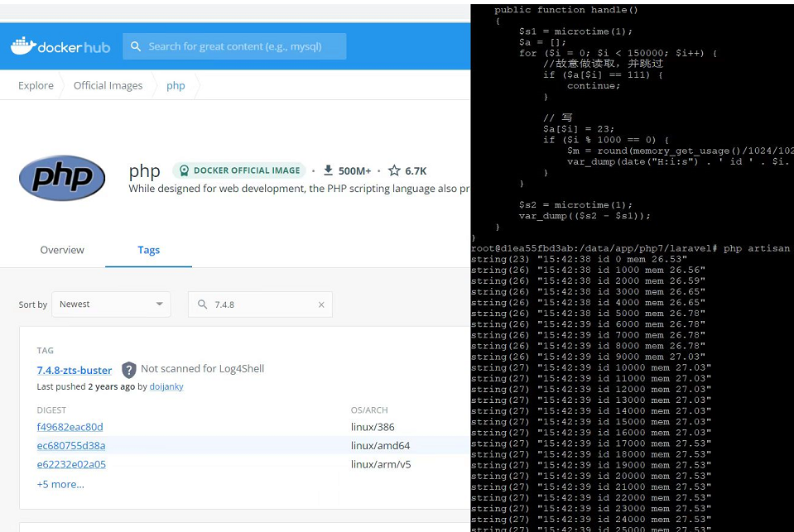
Task: Click the OS/ARCH column header
Action: coord(369,410)
